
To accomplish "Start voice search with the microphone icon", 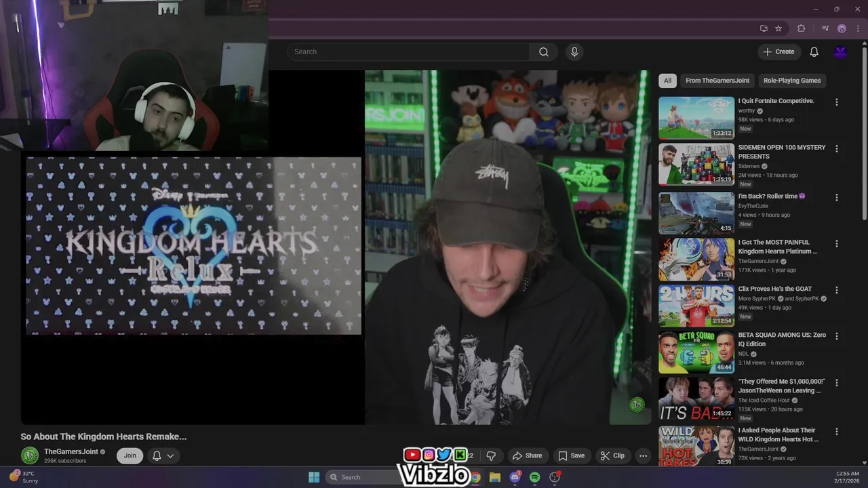I will point(574,52).
